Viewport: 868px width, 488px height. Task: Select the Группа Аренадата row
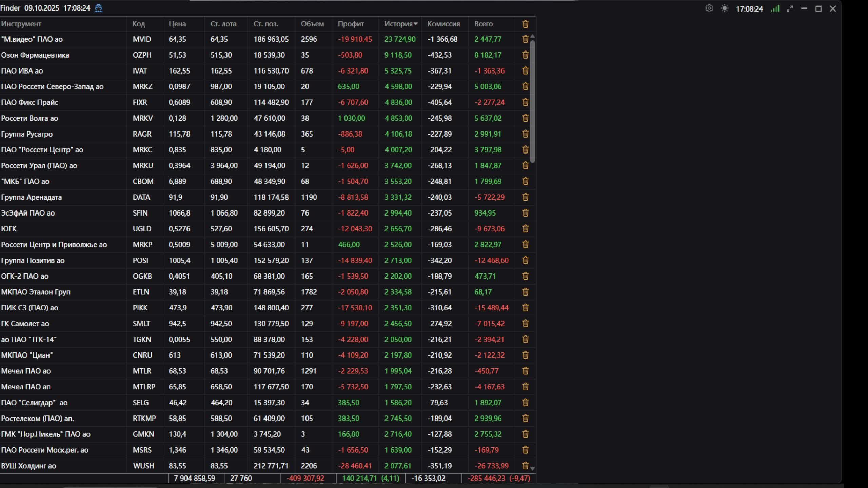click(x=31, y=197)
